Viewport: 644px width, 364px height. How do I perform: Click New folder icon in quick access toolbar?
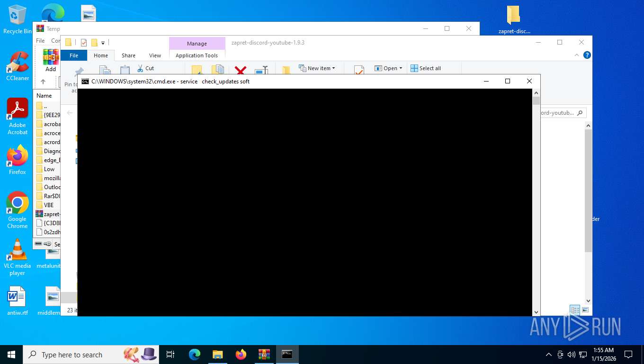(x=94, y=43)
